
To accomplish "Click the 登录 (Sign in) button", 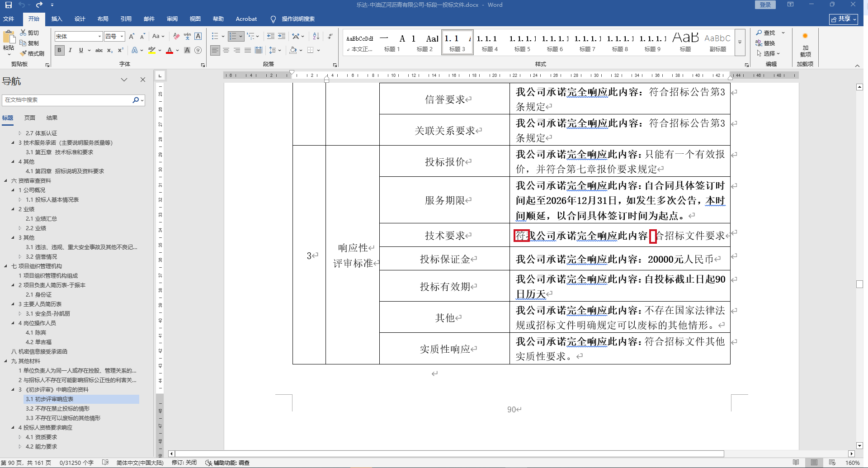I will (765, 5).
